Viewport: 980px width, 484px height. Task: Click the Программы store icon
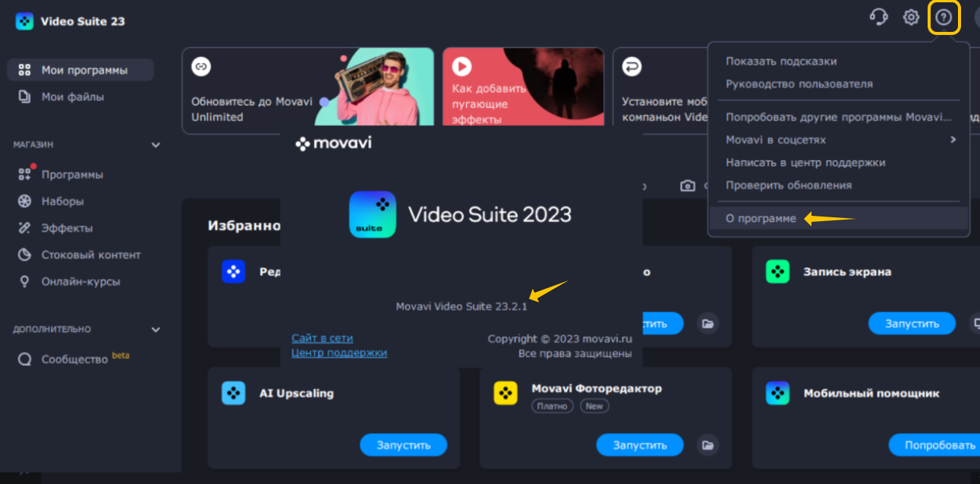[24, 175]
